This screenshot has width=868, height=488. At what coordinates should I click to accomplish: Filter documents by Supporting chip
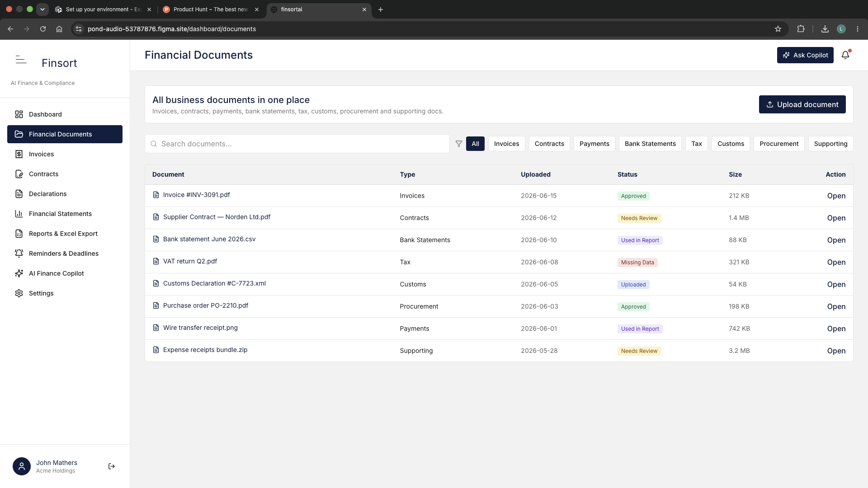830,144
